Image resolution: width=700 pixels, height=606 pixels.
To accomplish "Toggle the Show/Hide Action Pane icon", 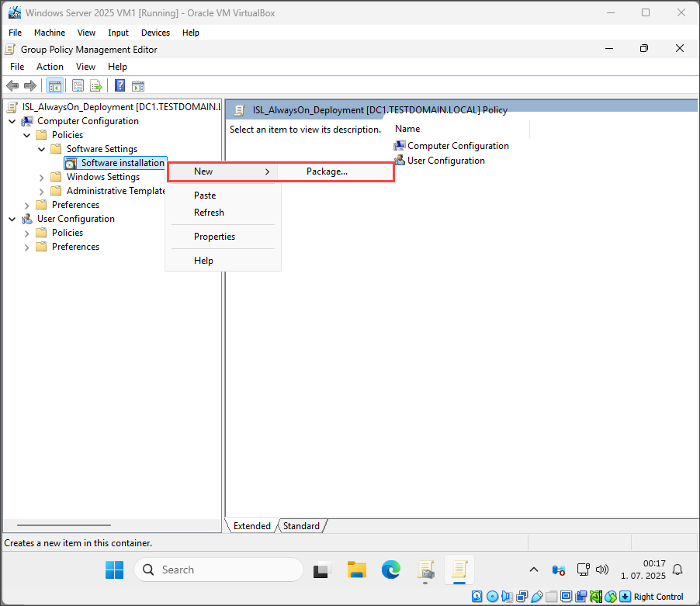I will tap(138, 86).
